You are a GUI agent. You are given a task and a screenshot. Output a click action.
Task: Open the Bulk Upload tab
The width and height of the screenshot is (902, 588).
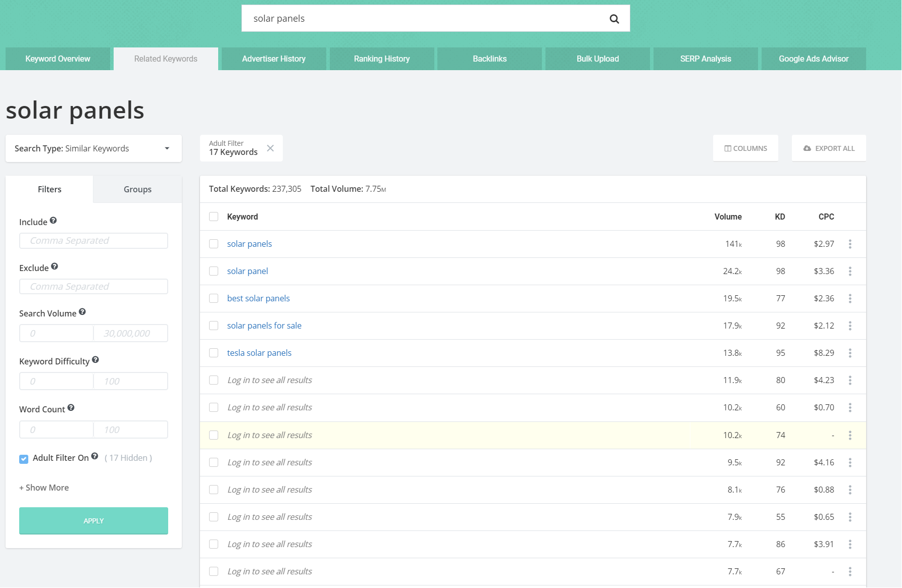click(598, 59)
